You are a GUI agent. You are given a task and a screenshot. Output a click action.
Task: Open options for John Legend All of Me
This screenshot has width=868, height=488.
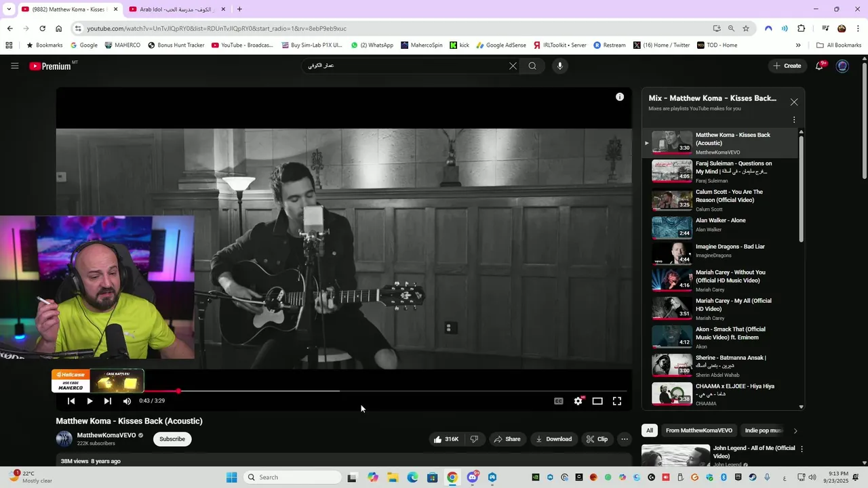(x=802, y=449)
